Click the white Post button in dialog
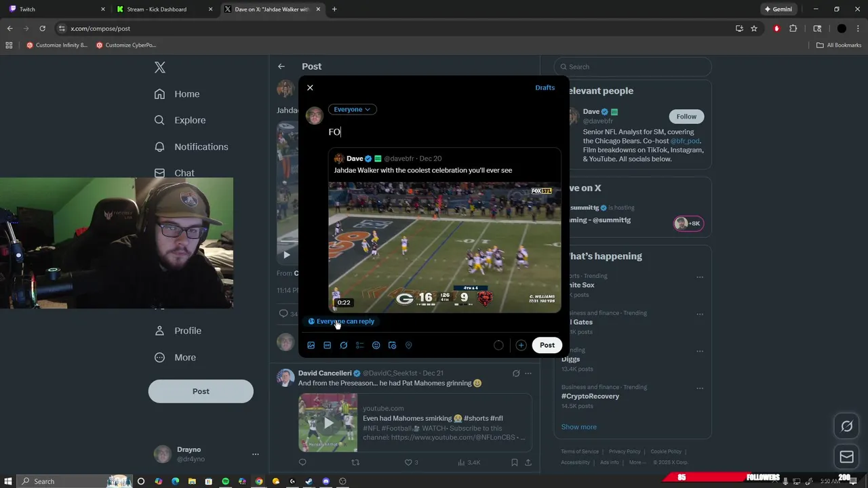The width and height of the screenshot is (868, 488). click(547, 345)
